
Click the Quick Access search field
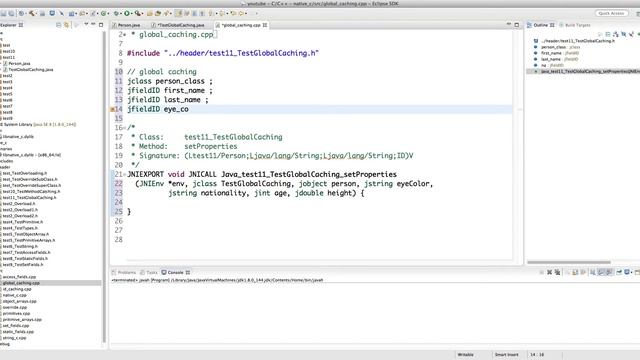tap(611, 13)
